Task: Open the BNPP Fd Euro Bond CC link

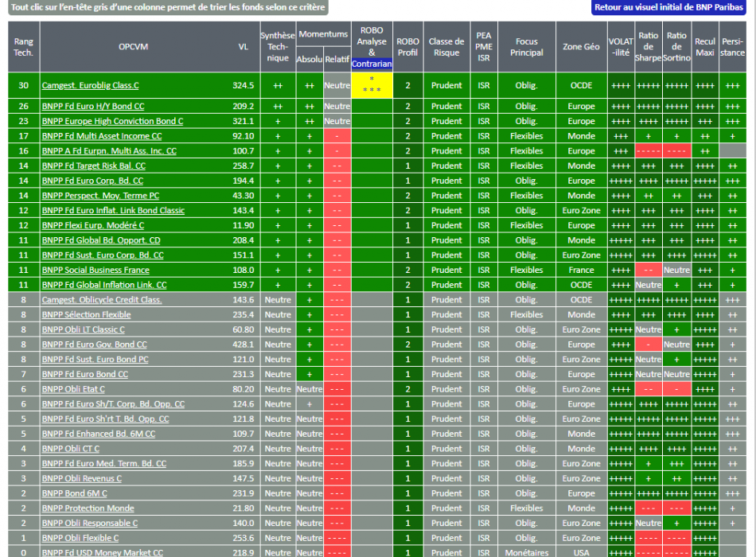Action: 85,374
